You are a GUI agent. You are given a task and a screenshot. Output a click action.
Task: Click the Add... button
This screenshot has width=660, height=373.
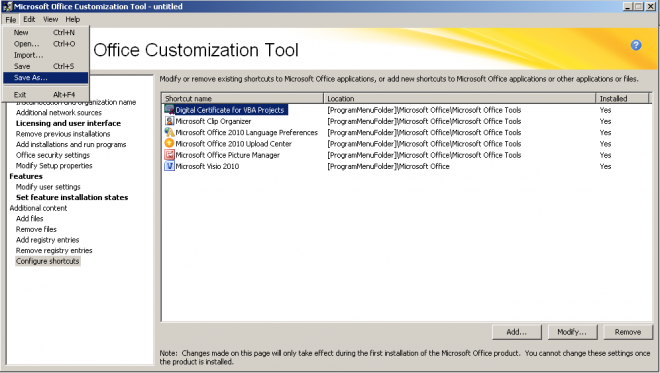point(516,332)
